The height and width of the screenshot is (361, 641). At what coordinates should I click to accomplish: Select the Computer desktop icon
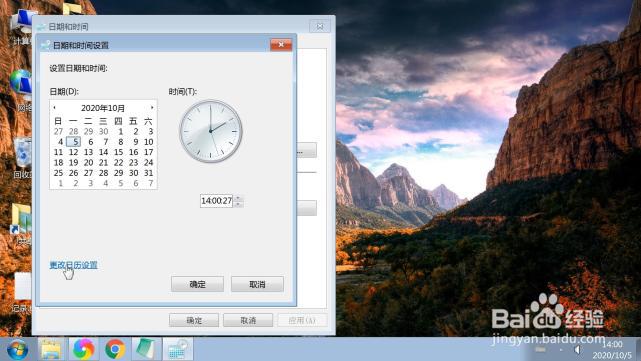pos(22,27)
